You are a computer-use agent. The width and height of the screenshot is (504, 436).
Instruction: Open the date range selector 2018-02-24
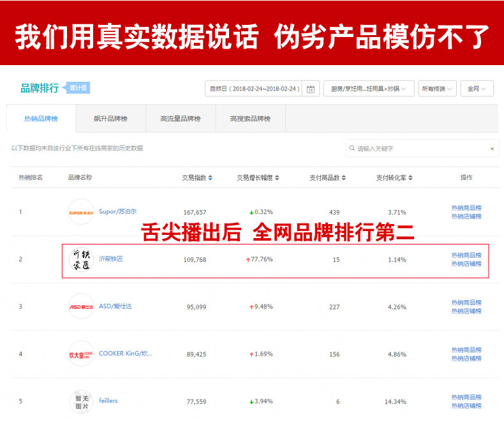(255, 89)
